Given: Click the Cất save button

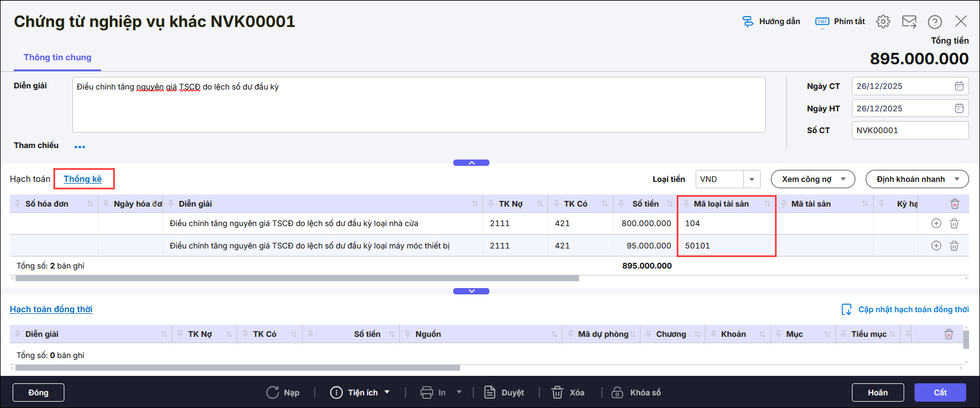Looking at the screenshot, I should pyautogui.click(x=940, y=393).
